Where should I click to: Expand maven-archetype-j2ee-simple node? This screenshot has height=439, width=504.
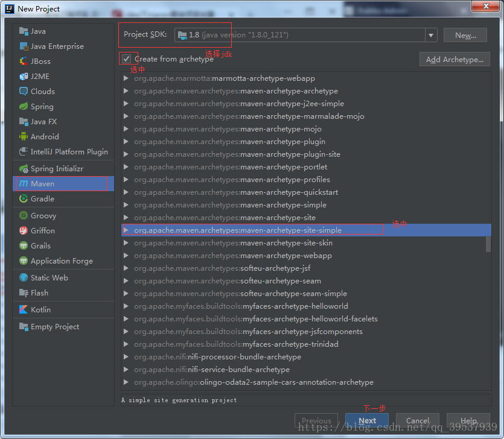126,104
